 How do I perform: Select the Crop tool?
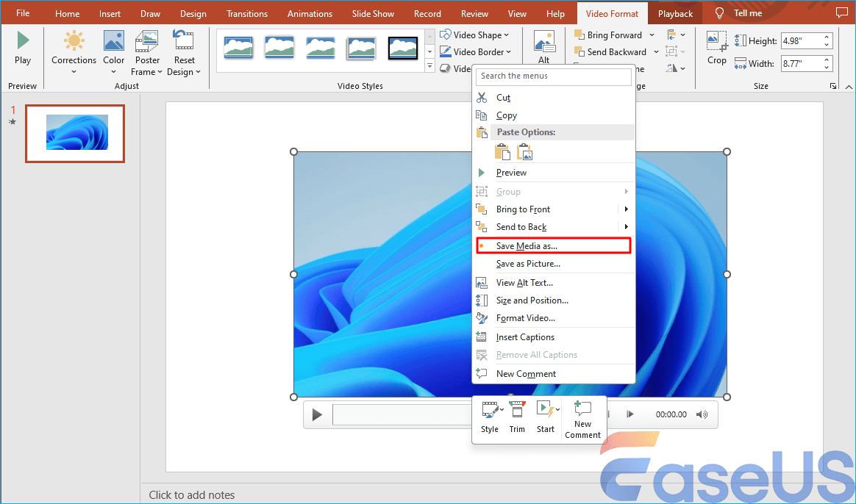(717, 48)
